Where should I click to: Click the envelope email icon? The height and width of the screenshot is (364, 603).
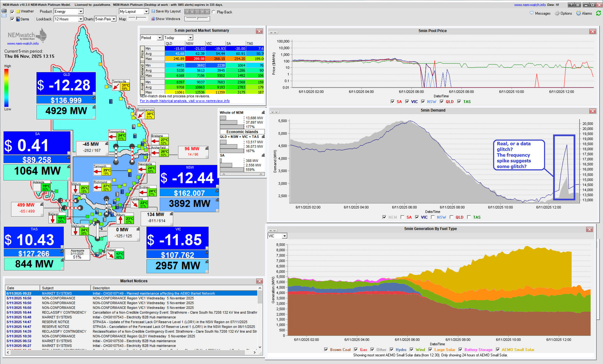click(4, 16)
